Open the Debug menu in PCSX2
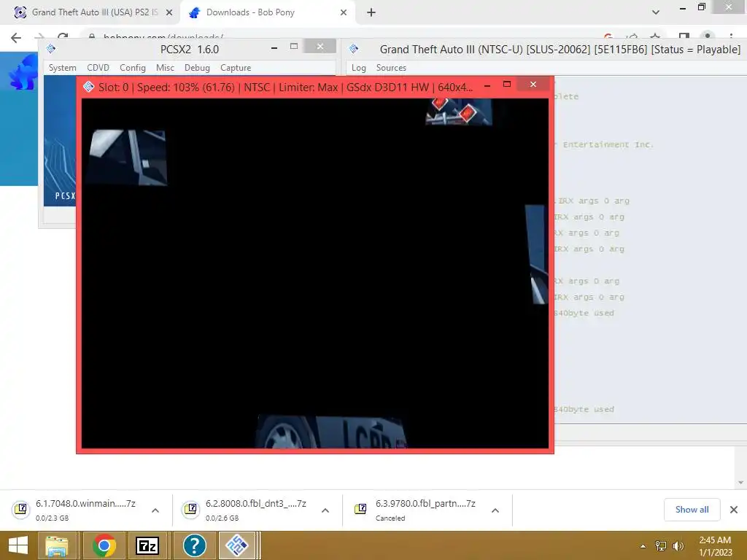Viewport: 747px width, 560px height. [197, 68]
